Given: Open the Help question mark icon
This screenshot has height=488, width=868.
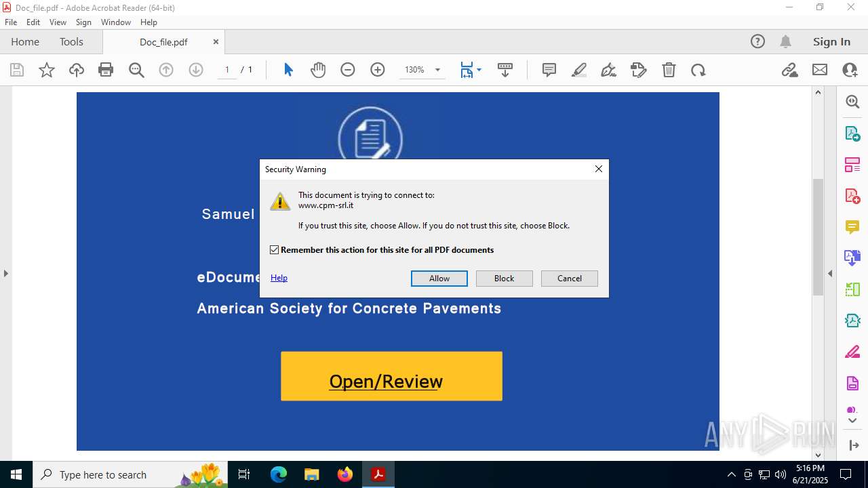Looking at the screenshot, I should 757,41.
